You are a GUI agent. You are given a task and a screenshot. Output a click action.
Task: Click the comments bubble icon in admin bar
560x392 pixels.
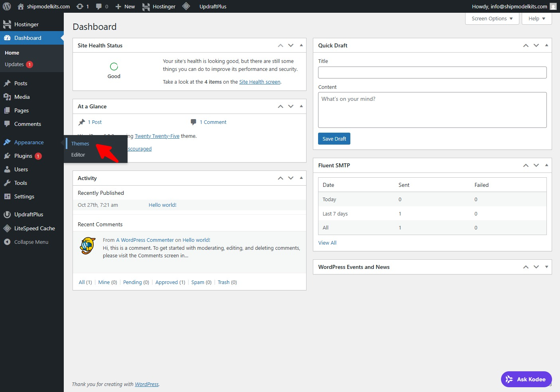coord(99,6)
